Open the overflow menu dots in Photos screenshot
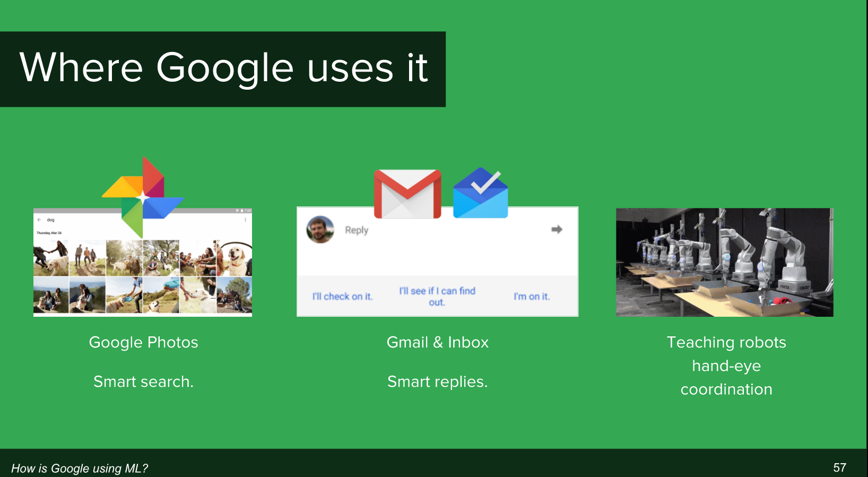The width and height of the screenshot is (868, 477). [x=245, y=220]
